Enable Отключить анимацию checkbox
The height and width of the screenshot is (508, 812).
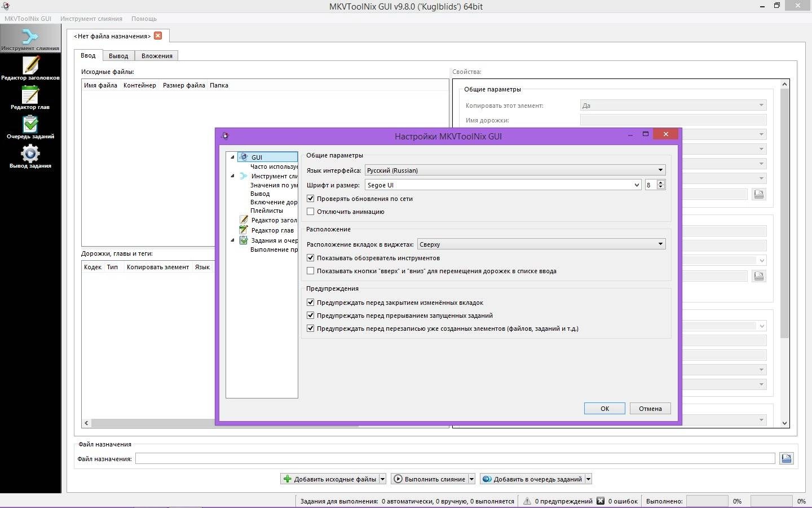click(310, 212)
